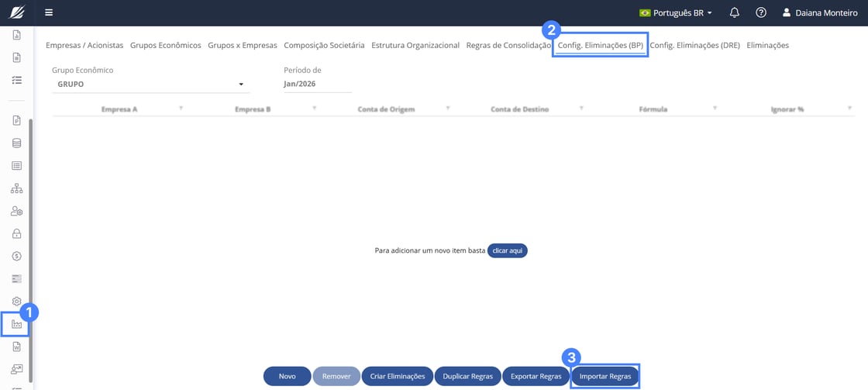Open the presentation chart icon in sidebar
Viewport: 868px width, 390px height.
(16, 370)
